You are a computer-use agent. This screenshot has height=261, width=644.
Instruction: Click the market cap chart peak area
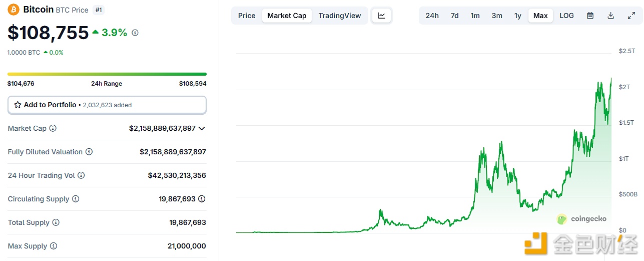[x=610, y=80]
